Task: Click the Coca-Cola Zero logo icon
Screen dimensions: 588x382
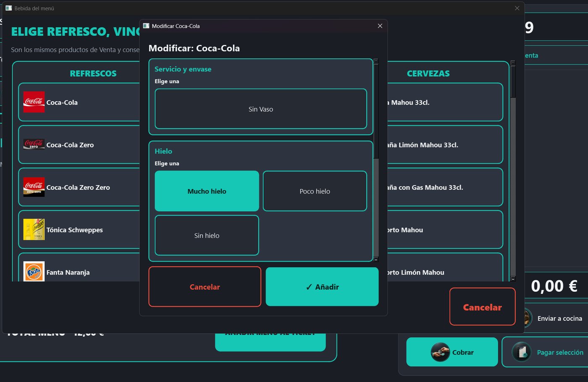Action: click(x=34, y=144)
